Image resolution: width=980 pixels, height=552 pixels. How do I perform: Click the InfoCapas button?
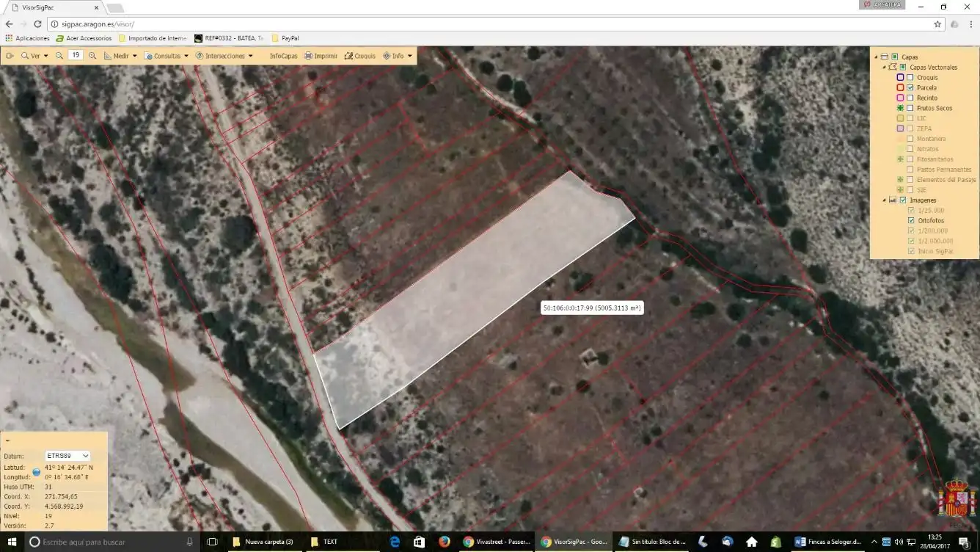[283, 56]
